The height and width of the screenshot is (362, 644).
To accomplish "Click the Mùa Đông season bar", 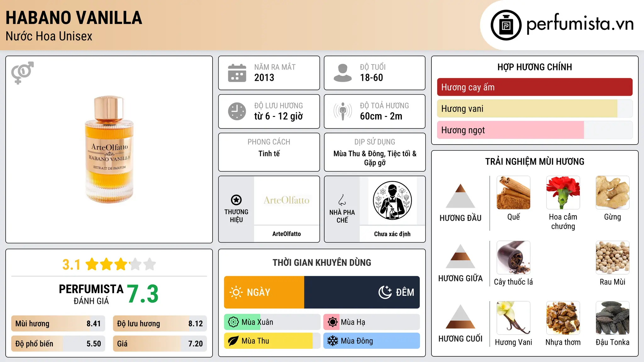I will point(372,341).
